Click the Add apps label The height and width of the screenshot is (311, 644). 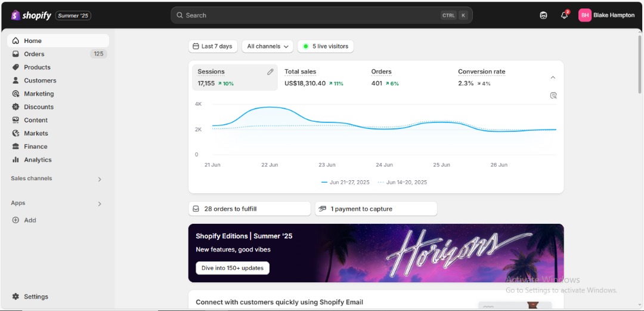coord(30,220)
